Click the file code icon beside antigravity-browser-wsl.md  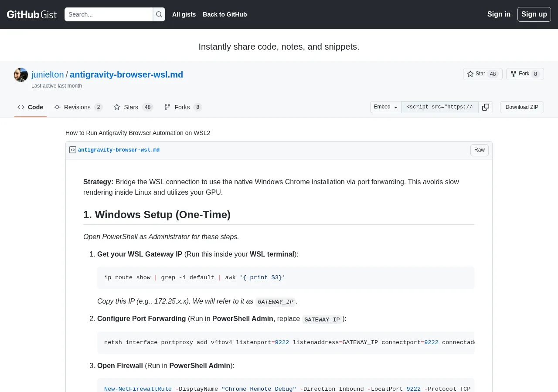73,150
